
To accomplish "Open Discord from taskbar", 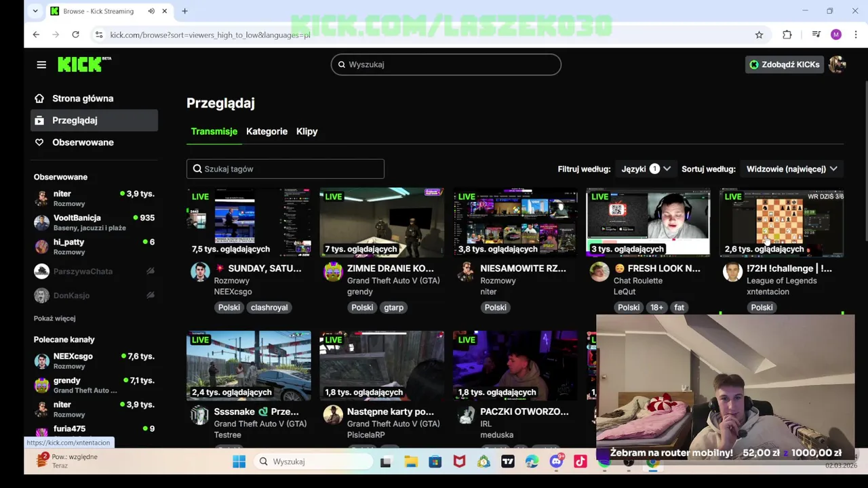I will click(x=556, y=462).
